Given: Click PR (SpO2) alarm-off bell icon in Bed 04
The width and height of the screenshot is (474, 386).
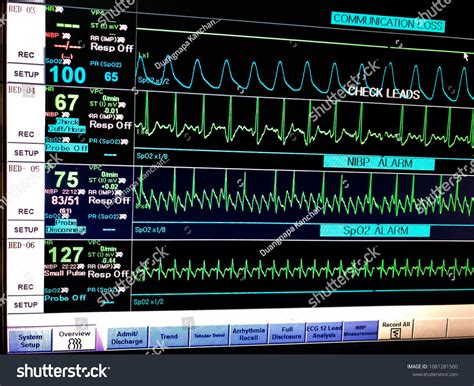Looking at the screenshot, I should coord(125,142).
